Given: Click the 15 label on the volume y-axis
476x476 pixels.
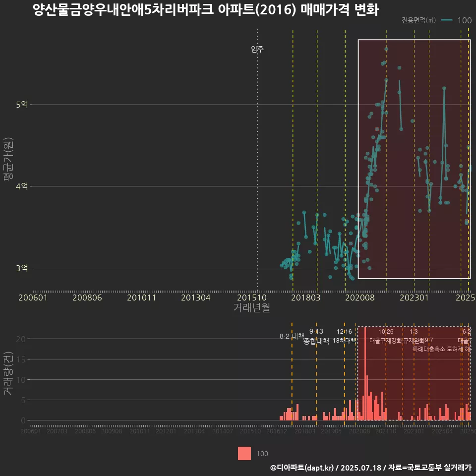Looking at the screenshot, I should click(x=21, y=359).
